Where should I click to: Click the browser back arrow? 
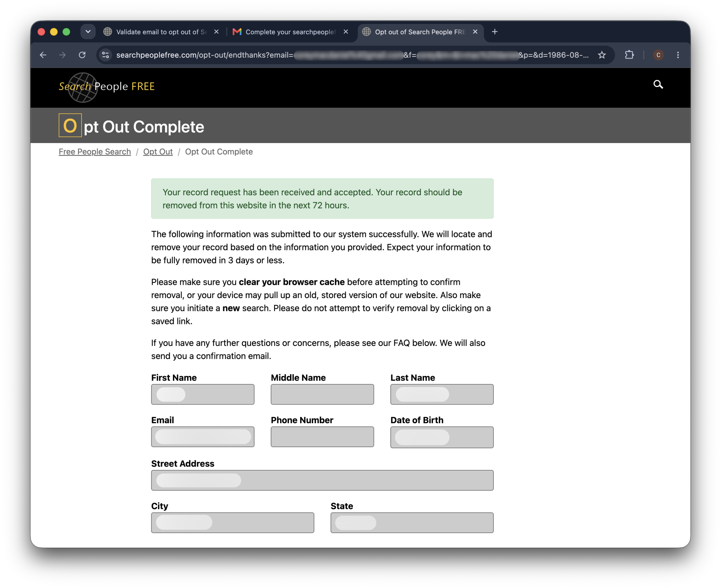[43, 55]
